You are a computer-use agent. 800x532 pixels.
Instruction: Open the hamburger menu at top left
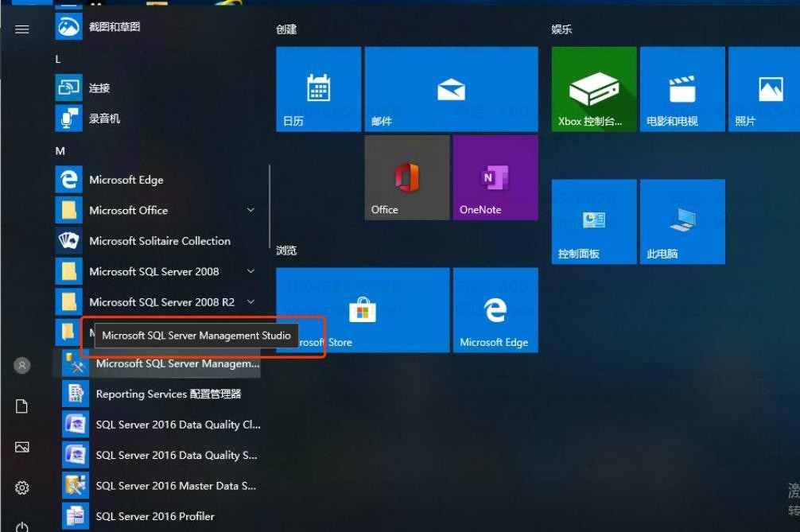[x=22, y=29]
